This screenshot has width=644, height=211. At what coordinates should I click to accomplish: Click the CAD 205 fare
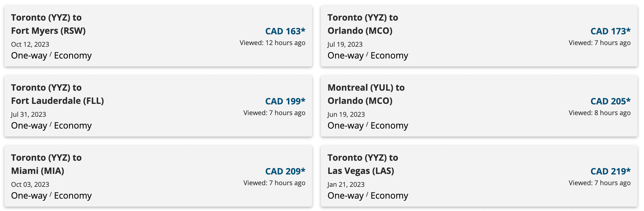click(x=610, y=101)
